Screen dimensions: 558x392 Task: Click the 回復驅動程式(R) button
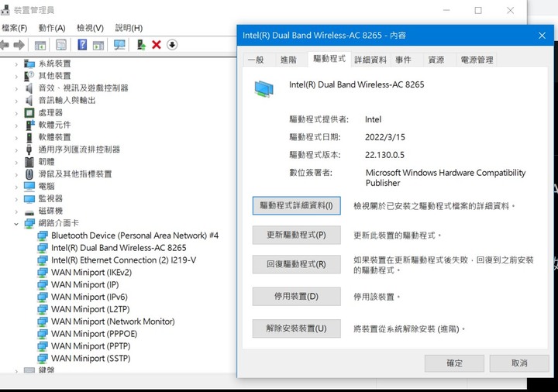click(x=296, y=264)
